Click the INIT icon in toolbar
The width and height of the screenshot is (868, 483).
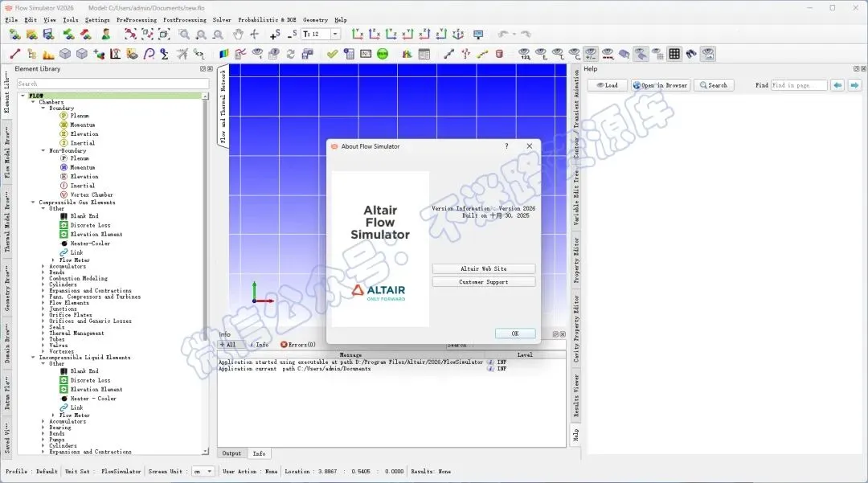click(x=366, y=54)
